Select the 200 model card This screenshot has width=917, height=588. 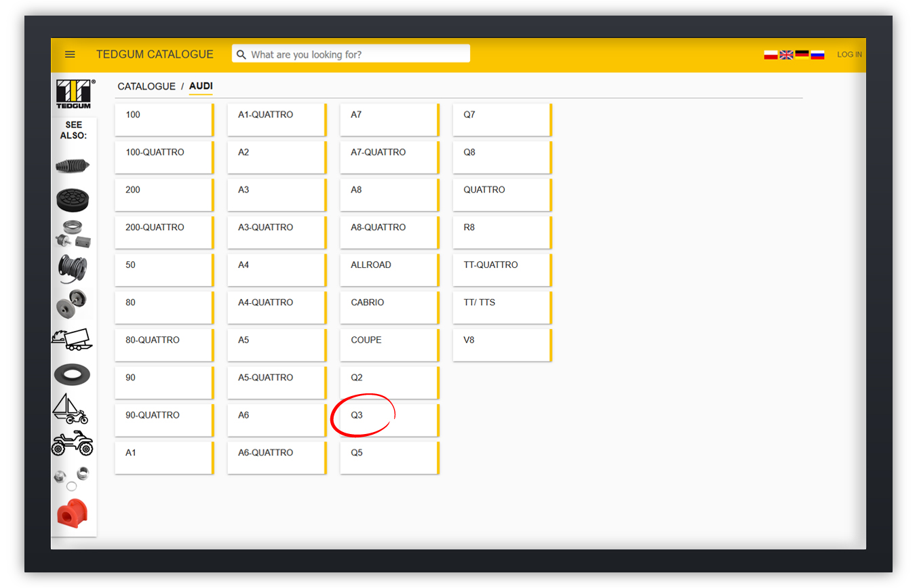tap(164, 195)
